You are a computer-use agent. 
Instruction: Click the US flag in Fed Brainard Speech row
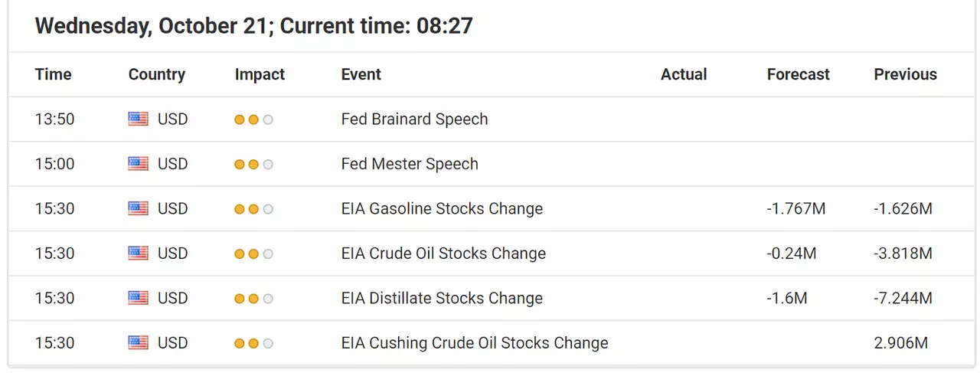[138, 119]
